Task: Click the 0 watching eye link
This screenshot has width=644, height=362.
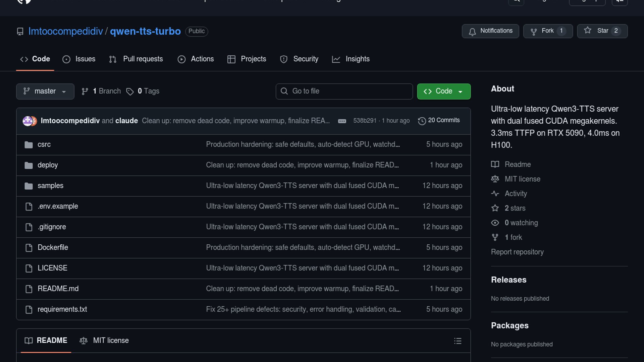Action: pos(521,223)
